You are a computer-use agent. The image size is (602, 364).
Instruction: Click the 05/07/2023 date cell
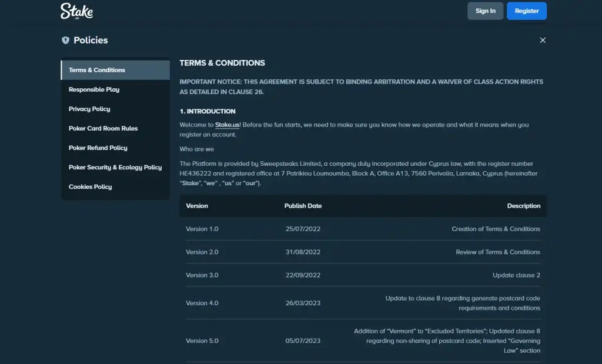pyautogui.click(x=303, y=340)
